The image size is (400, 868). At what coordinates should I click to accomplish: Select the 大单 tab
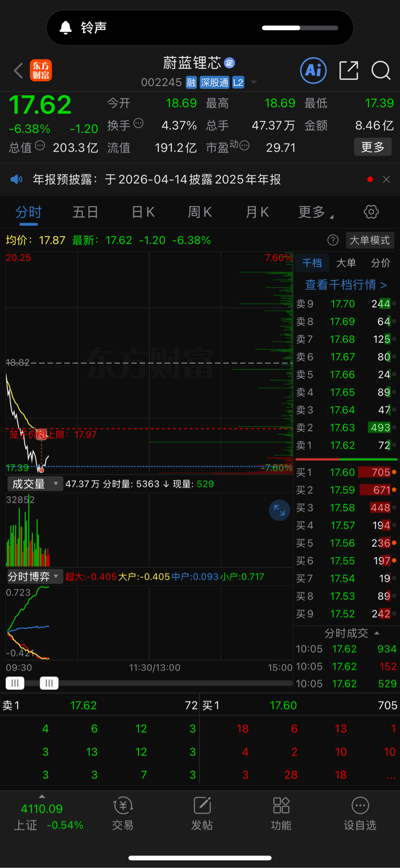[x=346, y=263]
